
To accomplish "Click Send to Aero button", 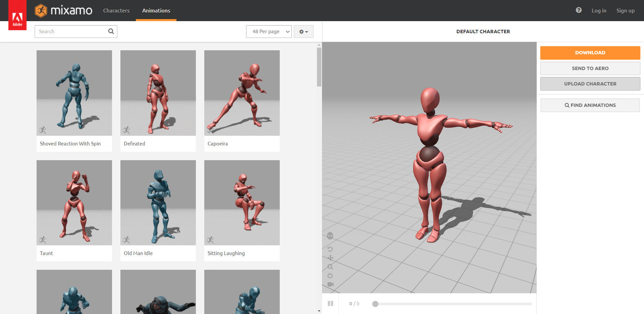I will pos(590,68).
